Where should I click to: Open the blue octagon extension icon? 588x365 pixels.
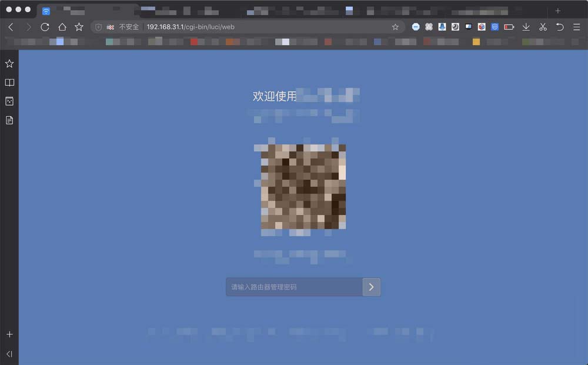pyautogui.click(x=416, y=26)
